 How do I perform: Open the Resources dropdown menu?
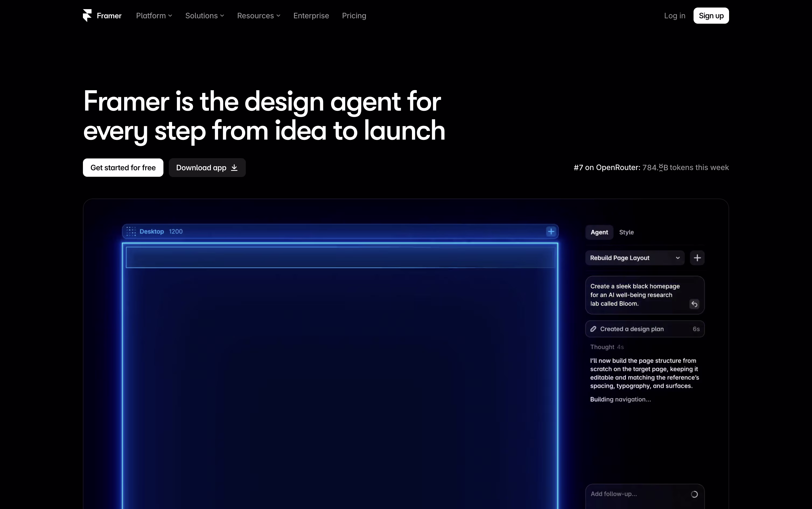[258, 16]
